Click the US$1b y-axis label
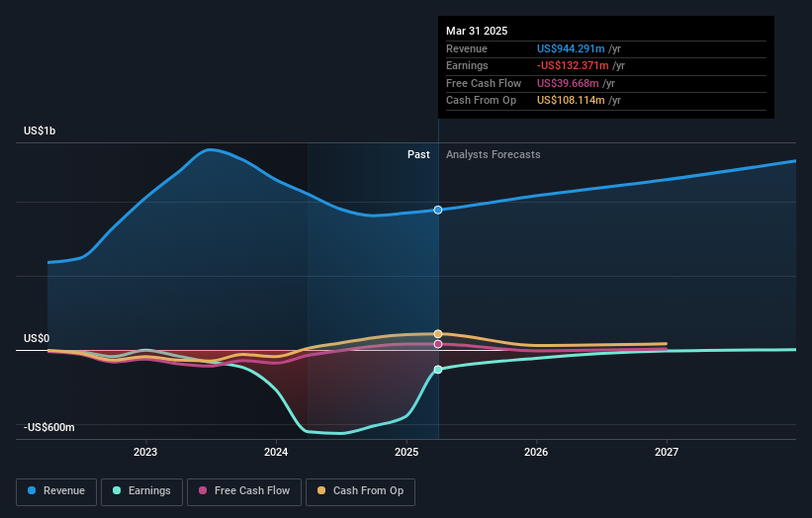 pyautogui.click(x=40, y=130)
